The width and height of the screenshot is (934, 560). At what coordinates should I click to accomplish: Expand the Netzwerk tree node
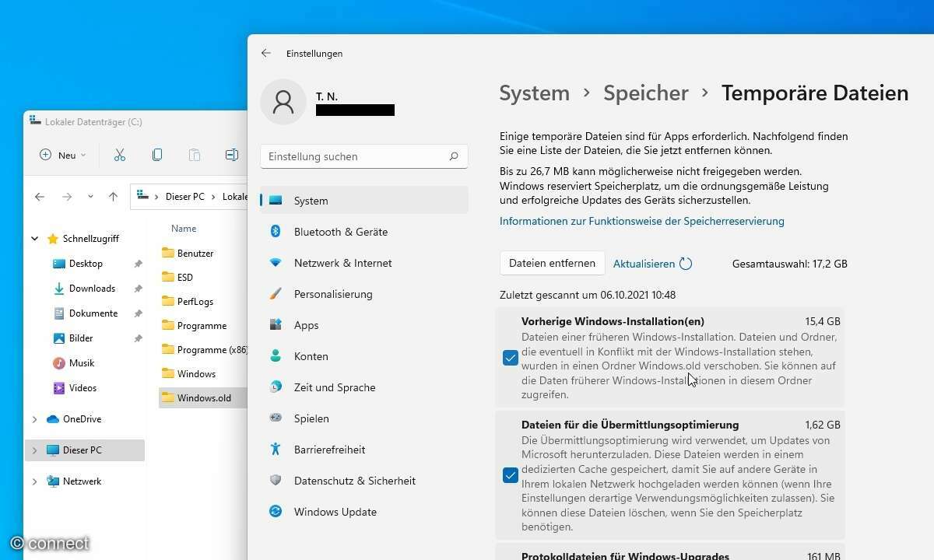click(35, 481)
